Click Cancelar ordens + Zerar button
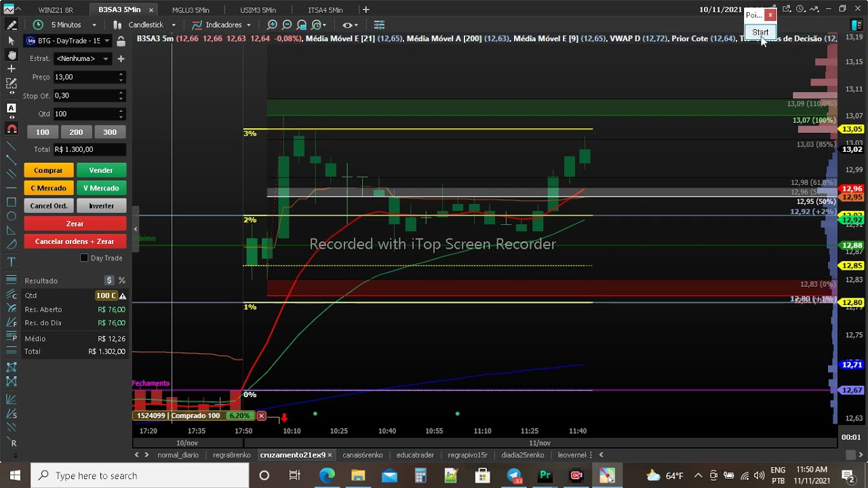The width and height of the screenshot is (868, 488). pyautogui.click(x=75, y=241)
